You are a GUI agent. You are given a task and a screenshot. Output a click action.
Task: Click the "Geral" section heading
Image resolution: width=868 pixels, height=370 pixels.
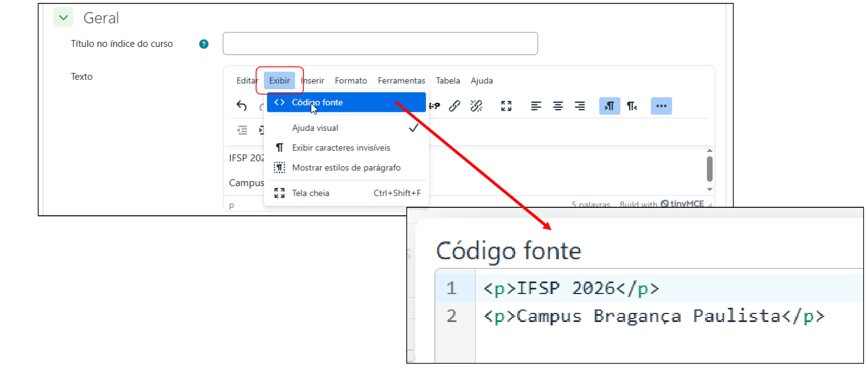point(101,18)
